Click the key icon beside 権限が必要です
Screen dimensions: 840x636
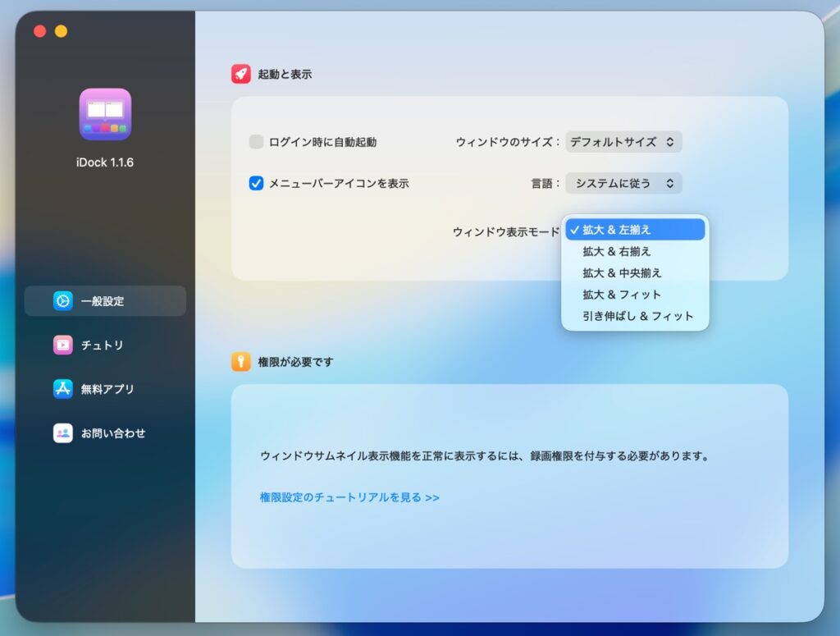pos(240,362)
